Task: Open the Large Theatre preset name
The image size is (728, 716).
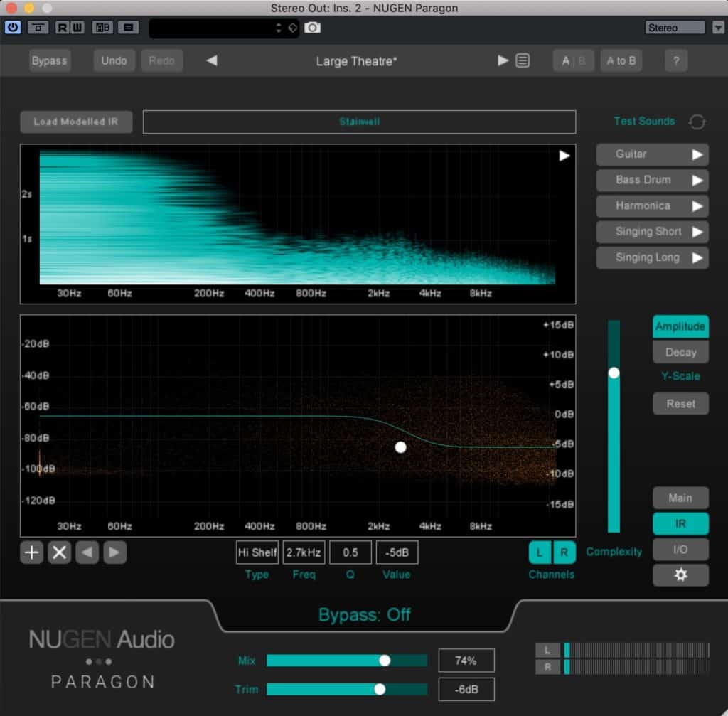Action: click(357, 61)
